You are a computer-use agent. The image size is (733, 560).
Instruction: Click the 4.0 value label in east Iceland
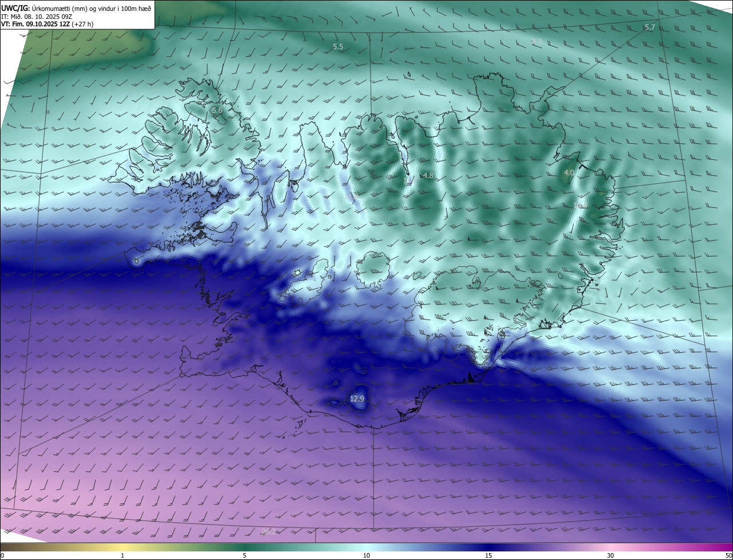569,172
